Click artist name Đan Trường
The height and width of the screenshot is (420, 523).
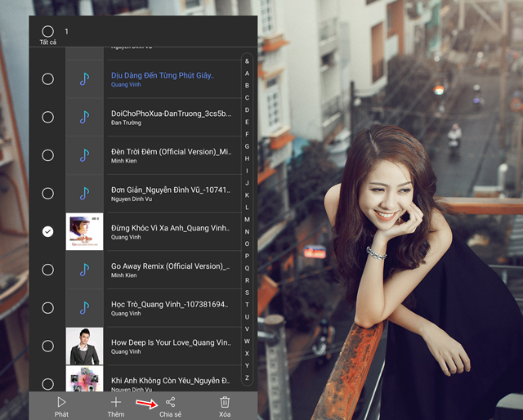(x=126, y=123)
